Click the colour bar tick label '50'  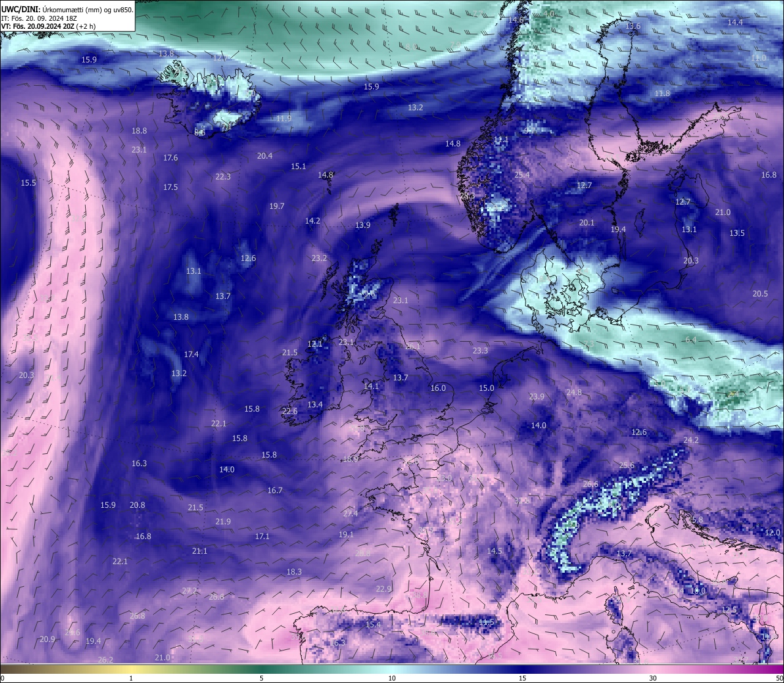pyautogui.click(x=779, y=678)
